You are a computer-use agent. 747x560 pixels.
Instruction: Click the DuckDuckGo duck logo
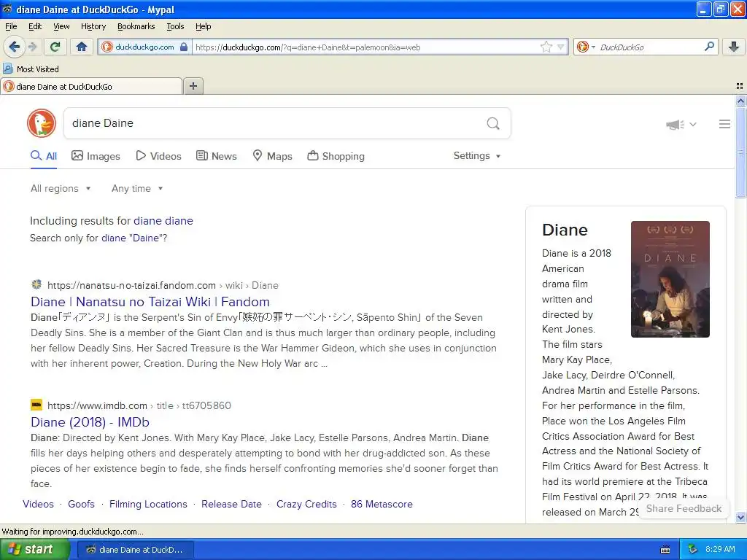[x=42, y=122]
